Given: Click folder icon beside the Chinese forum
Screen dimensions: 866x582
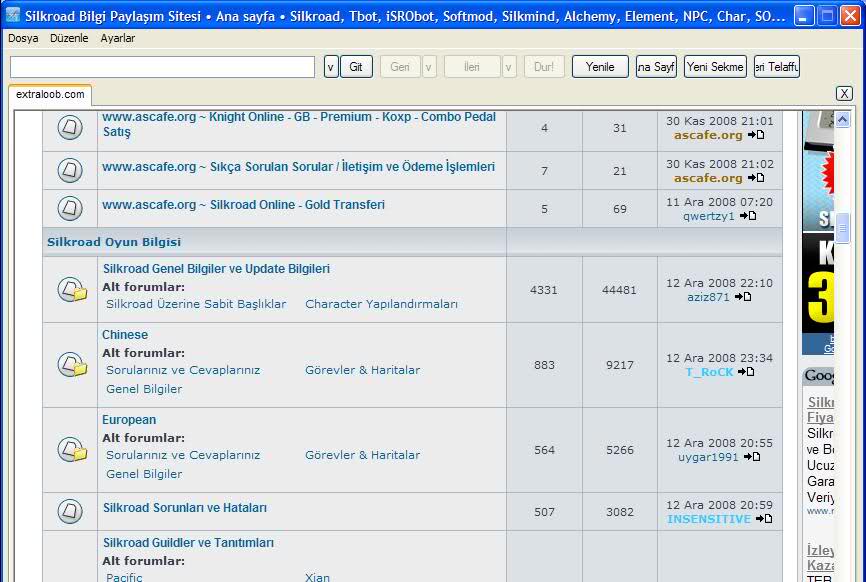Looking at the screenshot, I should (72, 364).
